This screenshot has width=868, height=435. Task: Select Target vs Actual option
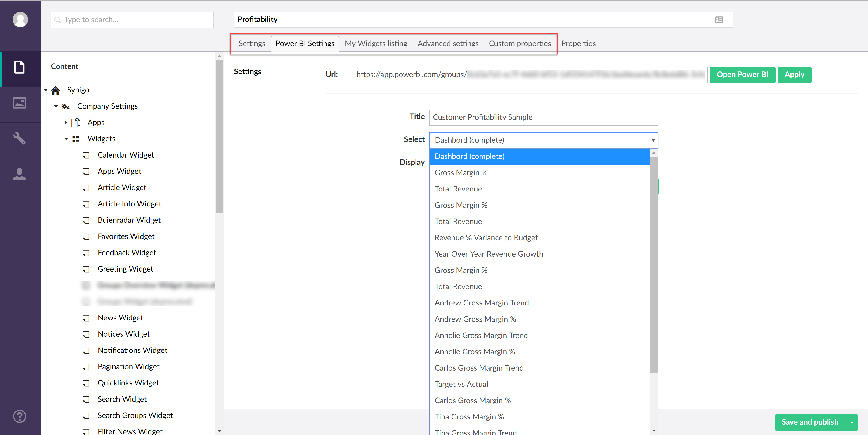pos(539,384)
